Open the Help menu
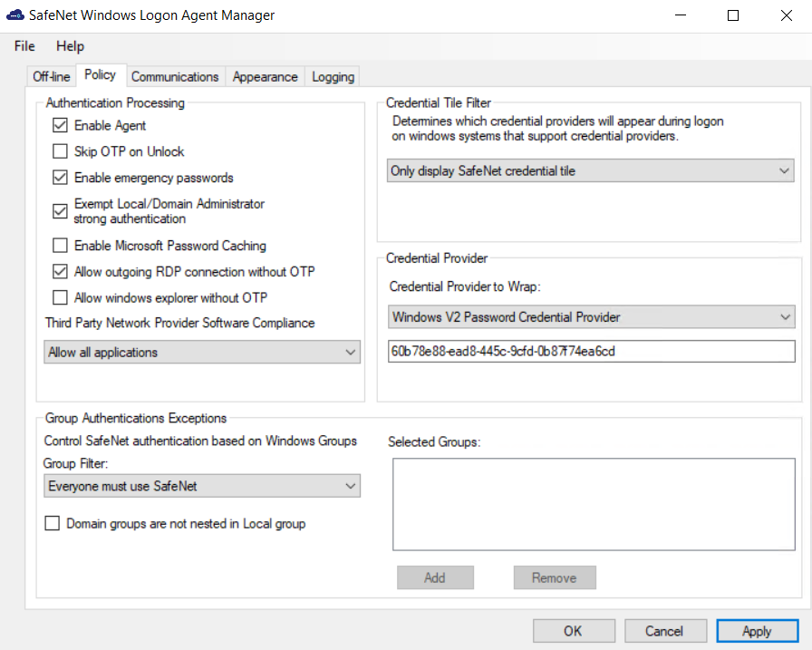Screen dimensions: 812x650 click(70, 46)
